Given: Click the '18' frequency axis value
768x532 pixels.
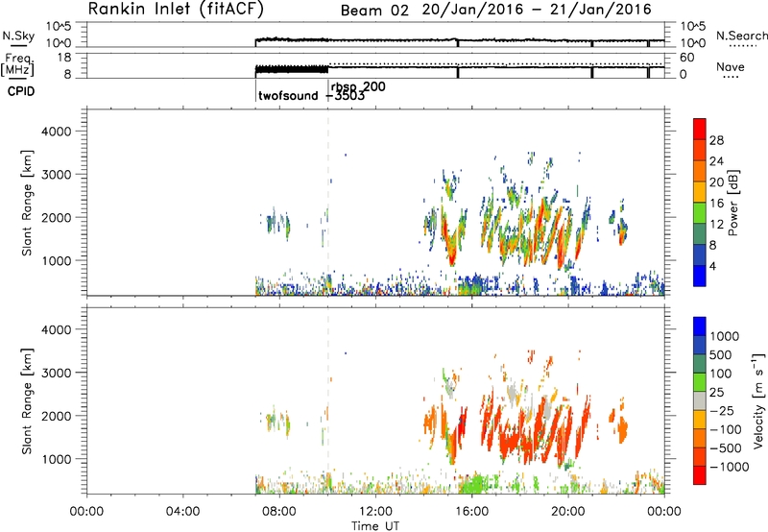Looking at the screenshot, I should 64,58.
